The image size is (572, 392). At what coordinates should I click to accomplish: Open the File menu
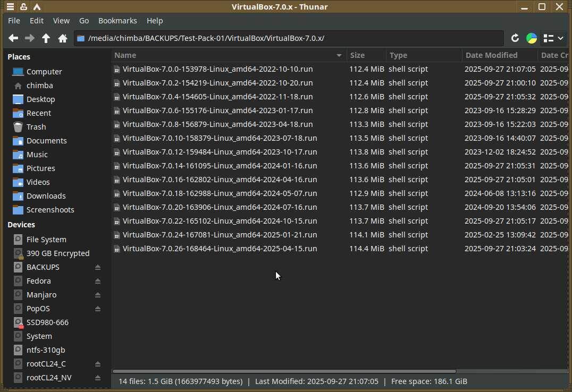pyautogui.click(x=14, y=21)
